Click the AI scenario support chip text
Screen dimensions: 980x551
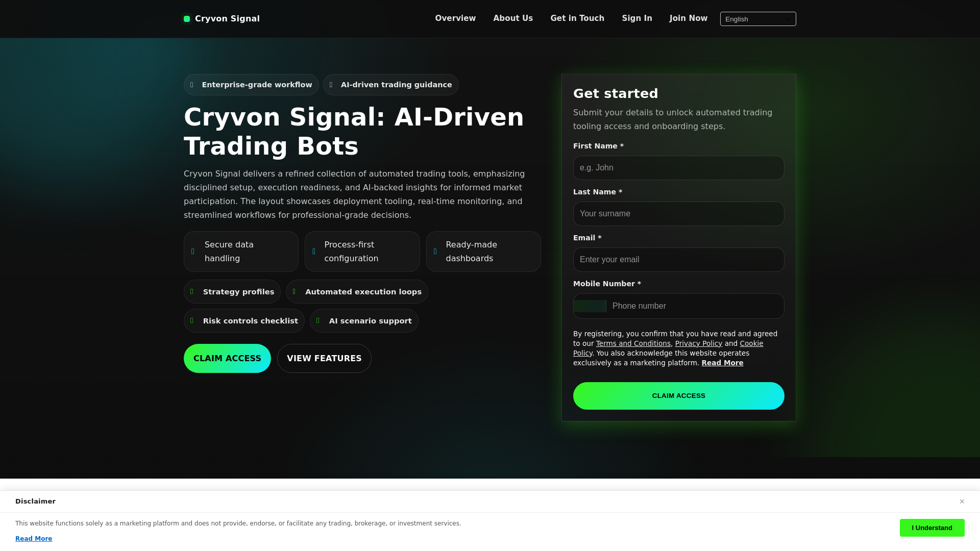tap(370, 321)
